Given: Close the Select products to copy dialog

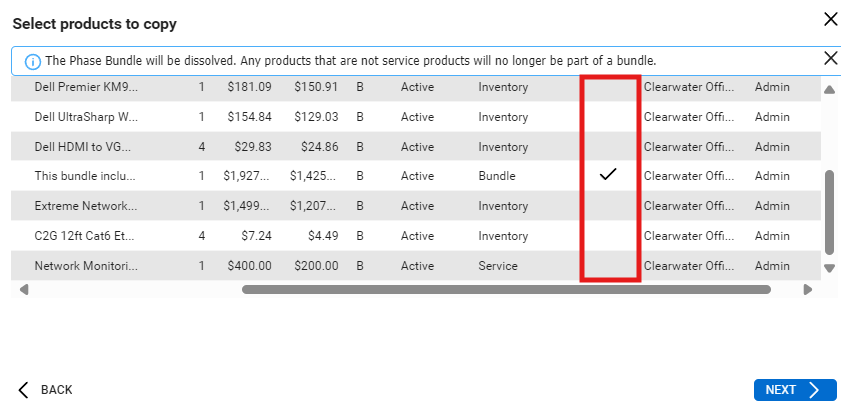Looking at the screenshot, I should click(830, 18).
